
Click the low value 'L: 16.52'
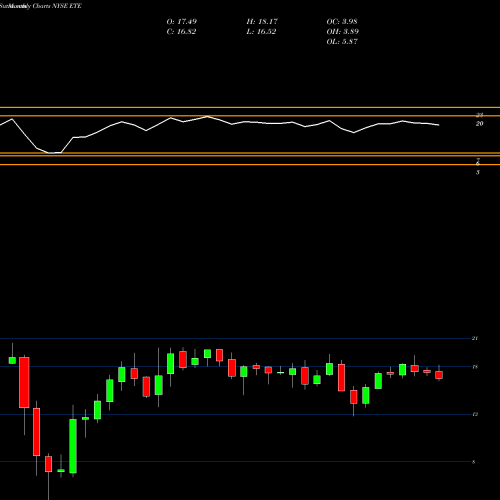tap(261, 32)
